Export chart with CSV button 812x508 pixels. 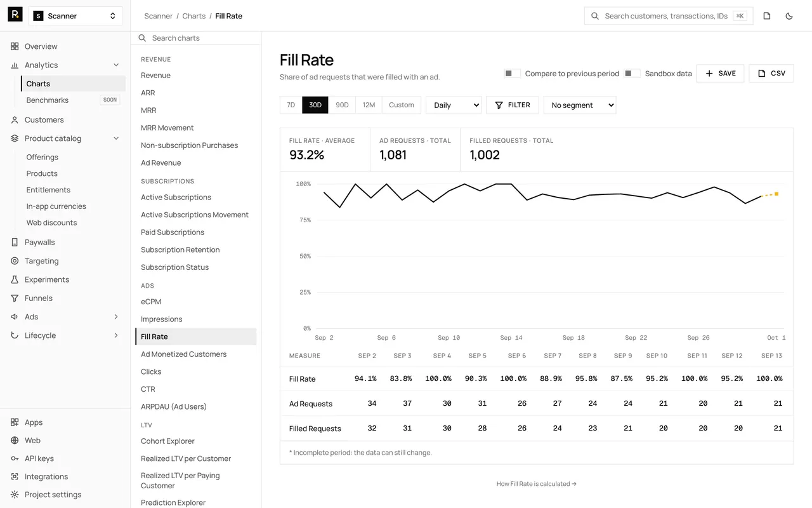coord(771,74)
